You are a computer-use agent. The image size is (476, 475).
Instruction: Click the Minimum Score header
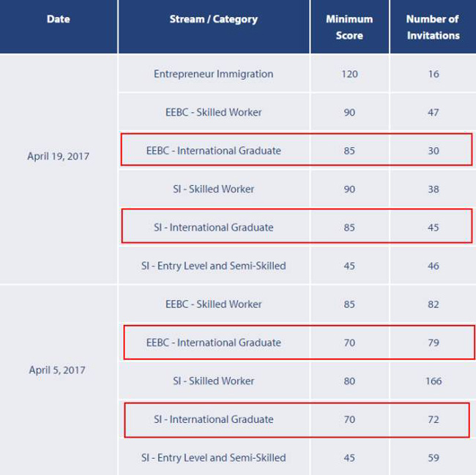349,27
